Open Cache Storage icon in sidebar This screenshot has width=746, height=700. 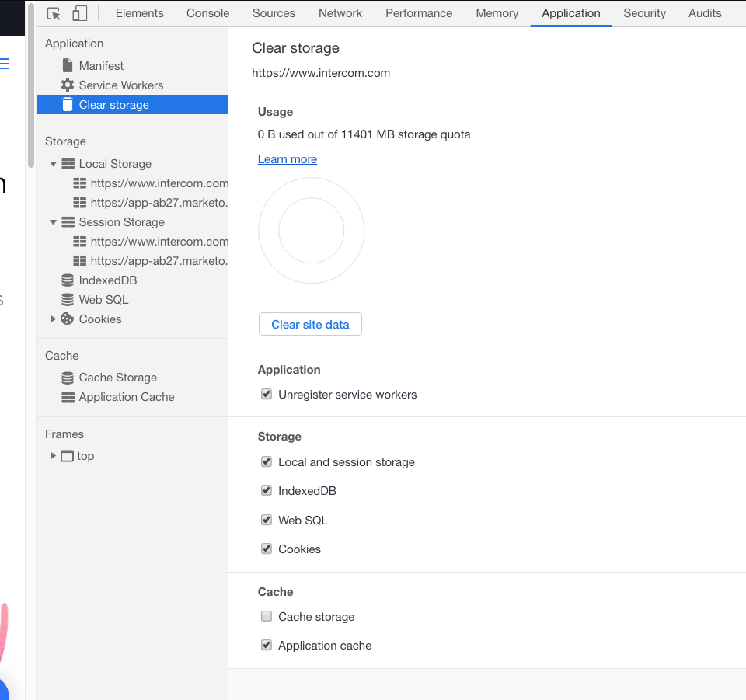click(x=68, y=378)
